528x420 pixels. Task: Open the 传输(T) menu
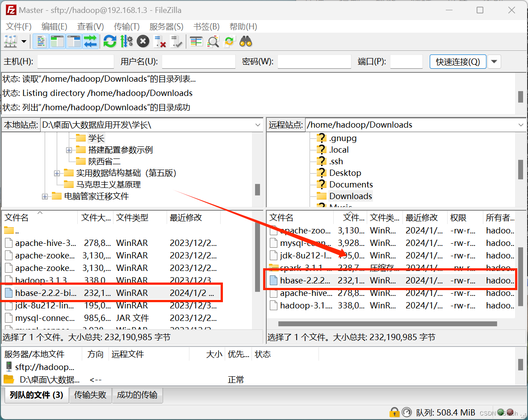(x=126, y=26)
